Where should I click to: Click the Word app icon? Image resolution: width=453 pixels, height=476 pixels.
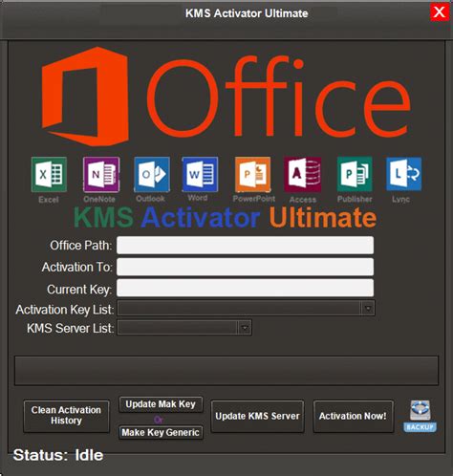[200, 174]
